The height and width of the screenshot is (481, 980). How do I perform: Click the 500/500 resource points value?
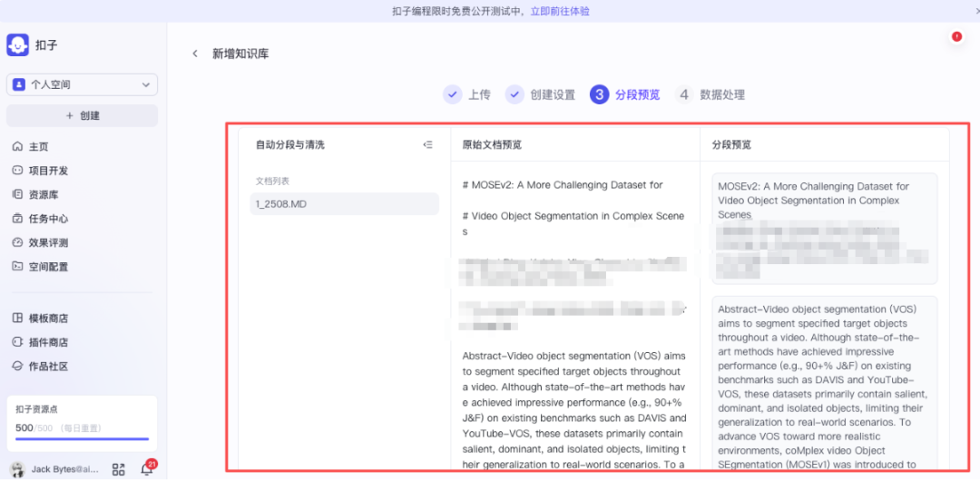pyautogui.click(x=33, y=427)
